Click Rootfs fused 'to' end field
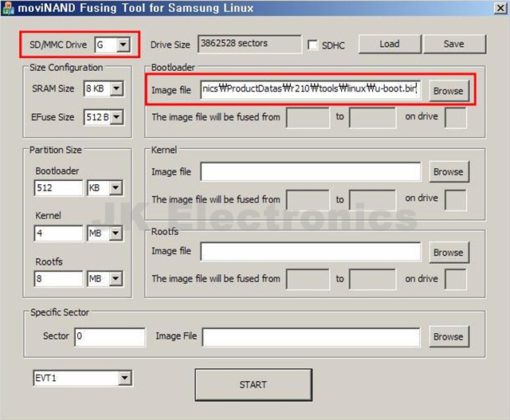Image resolution: width=510 pixels, height=420 pixels. 372,279
